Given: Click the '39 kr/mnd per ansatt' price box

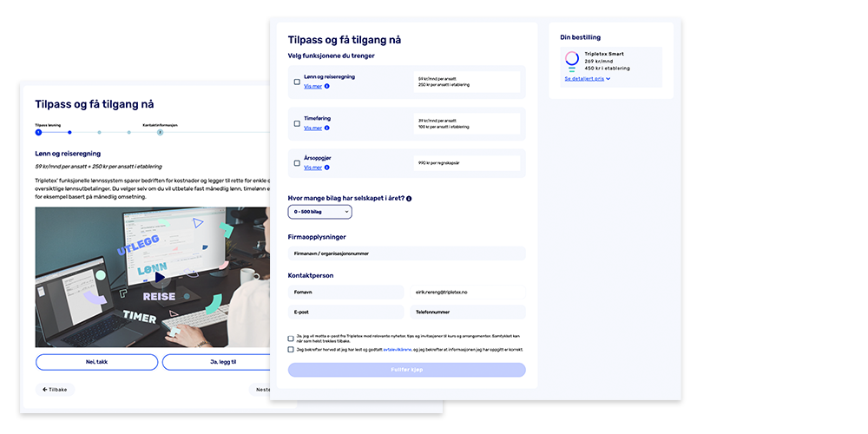Looking at the screenshot, I should click(467, 123).
